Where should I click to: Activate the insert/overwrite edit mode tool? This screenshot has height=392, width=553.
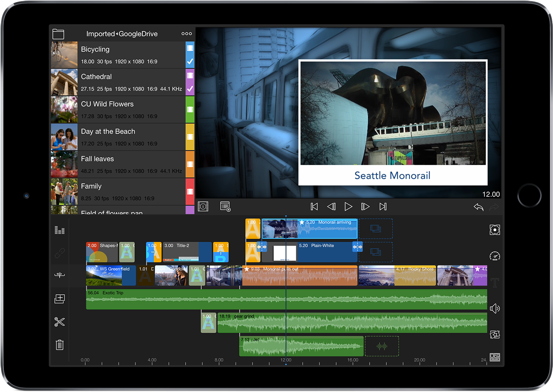(x=59, y=276)
